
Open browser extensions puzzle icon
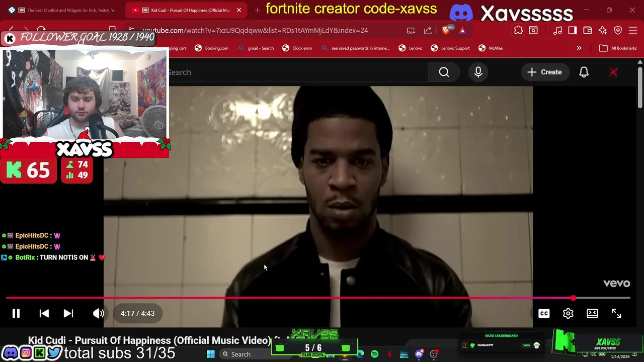[518, 31]
